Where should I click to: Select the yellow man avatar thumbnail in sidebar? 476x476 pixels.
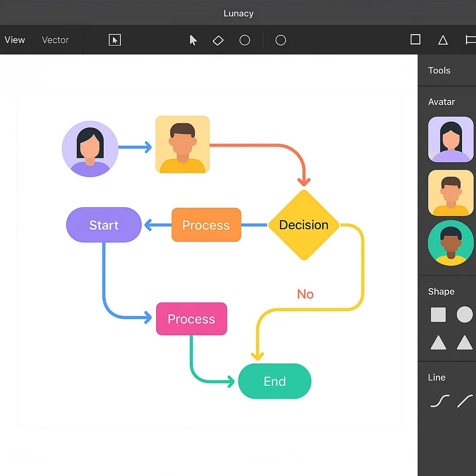pyautogui.click(x=450, y=193)
